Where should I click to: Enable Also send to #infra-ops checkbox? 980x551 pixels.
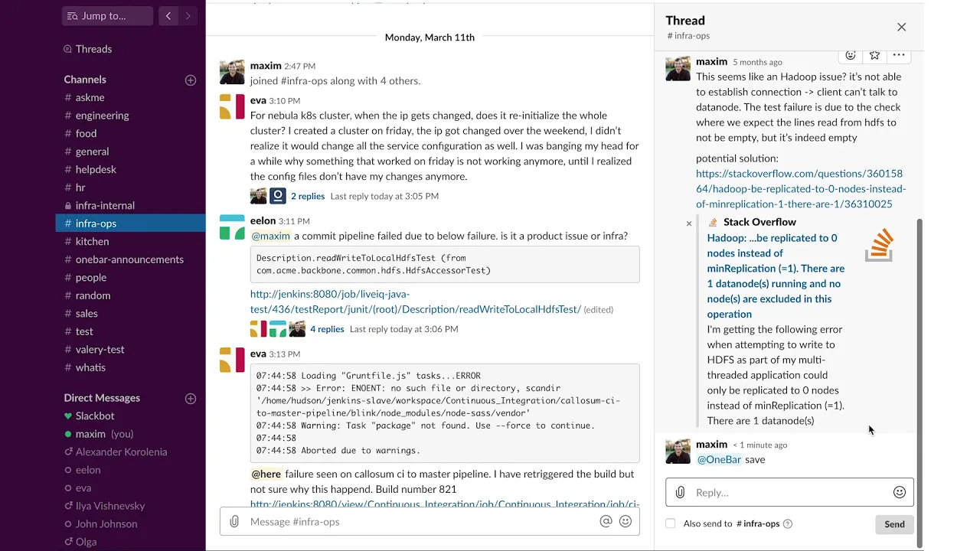(x=671, y=524)
